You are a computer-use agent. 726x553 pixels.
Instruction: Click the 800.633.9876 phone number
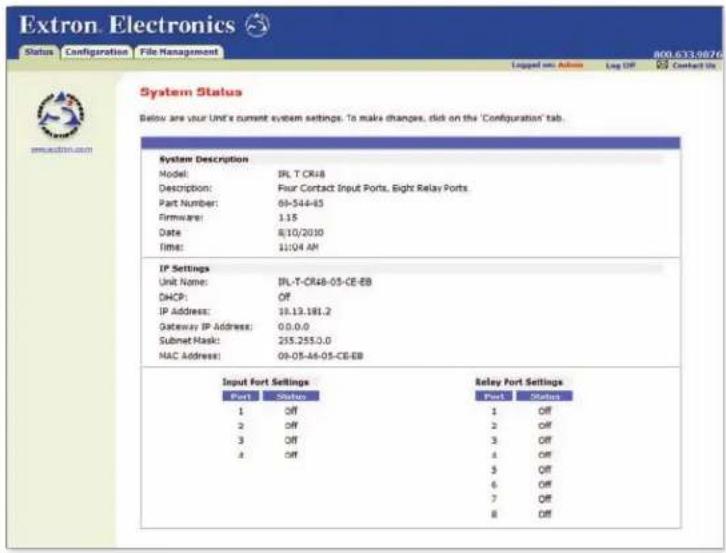click(688, 54)
